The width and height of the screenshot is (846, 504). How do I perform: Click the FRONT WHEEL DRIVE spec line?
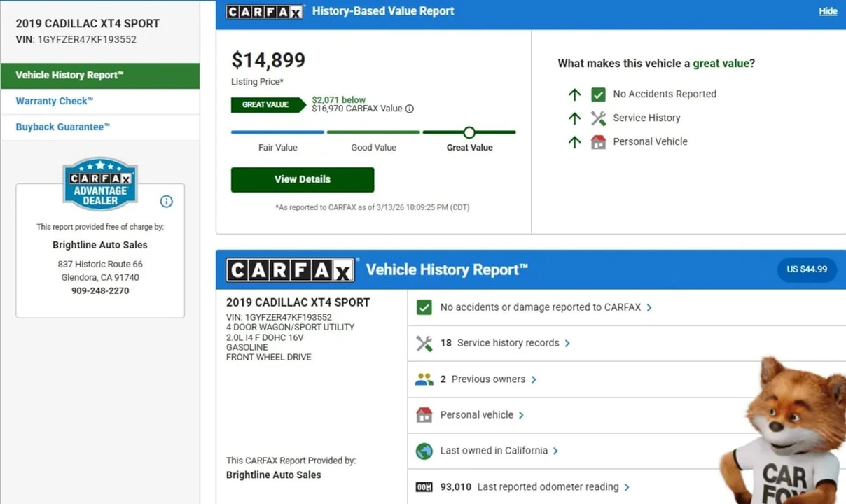[x=269, y=357]
